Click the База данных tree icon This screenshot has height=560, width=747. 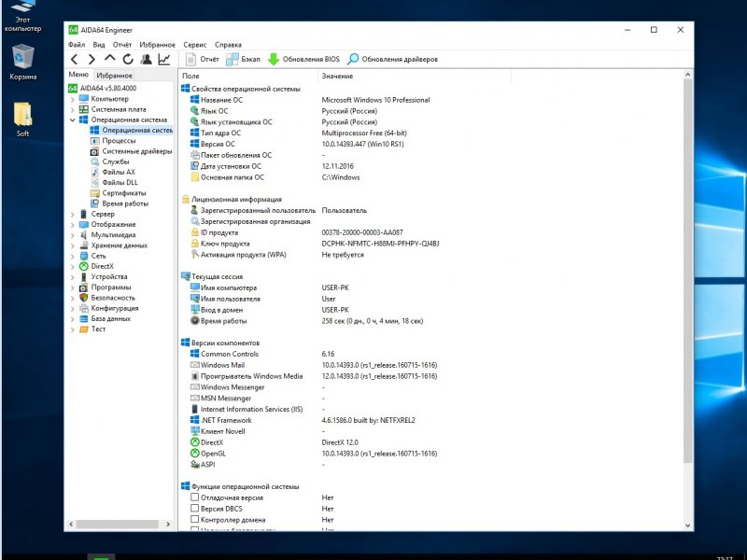point(84,318)
